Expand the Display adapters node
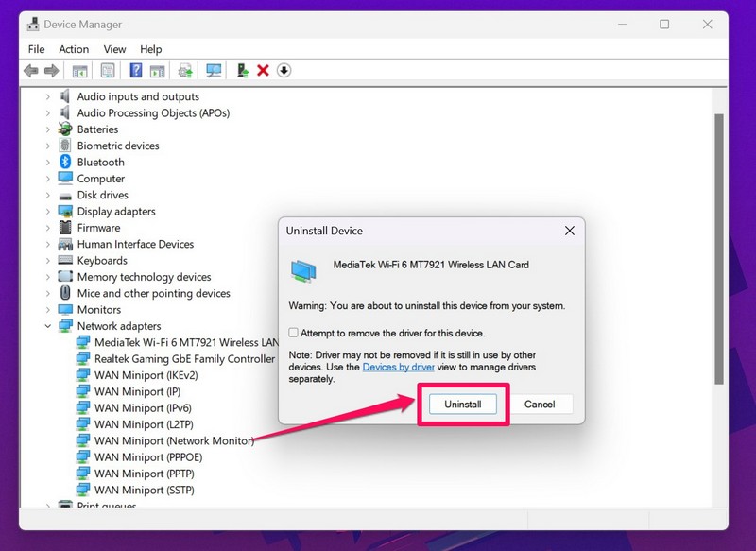The height and width of the screenshot is (551, 756). pos(48,212)
